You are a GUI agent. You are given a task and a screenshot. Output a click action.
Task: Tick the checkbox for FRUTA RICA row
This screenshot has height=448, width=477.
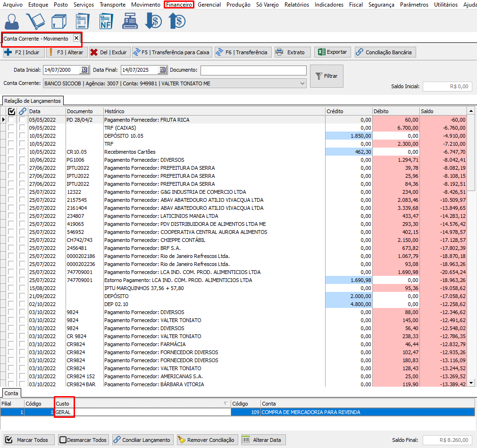pyautogui.click(x=11, y=120)
